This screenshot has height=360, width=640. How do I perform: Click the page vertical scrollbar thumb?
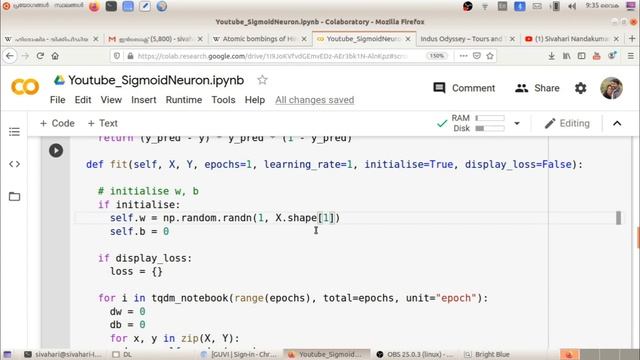click(638, 238)
